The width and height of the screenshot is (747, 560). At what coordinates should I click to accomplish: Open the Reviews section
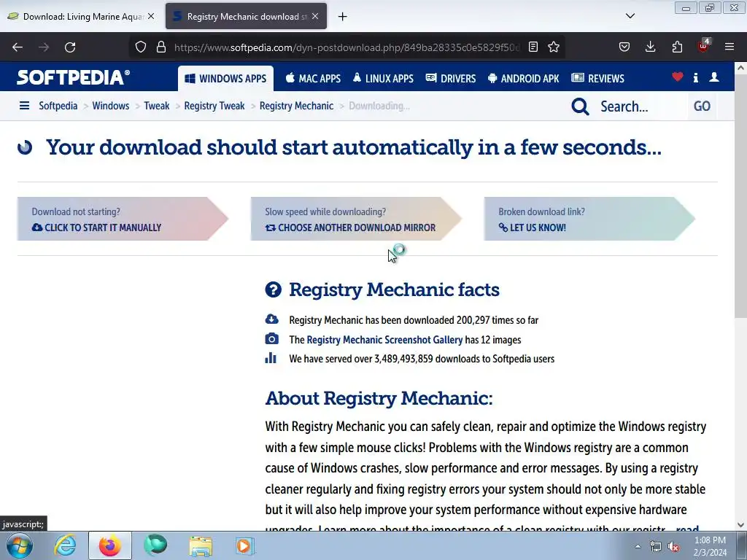pos(598,79)
